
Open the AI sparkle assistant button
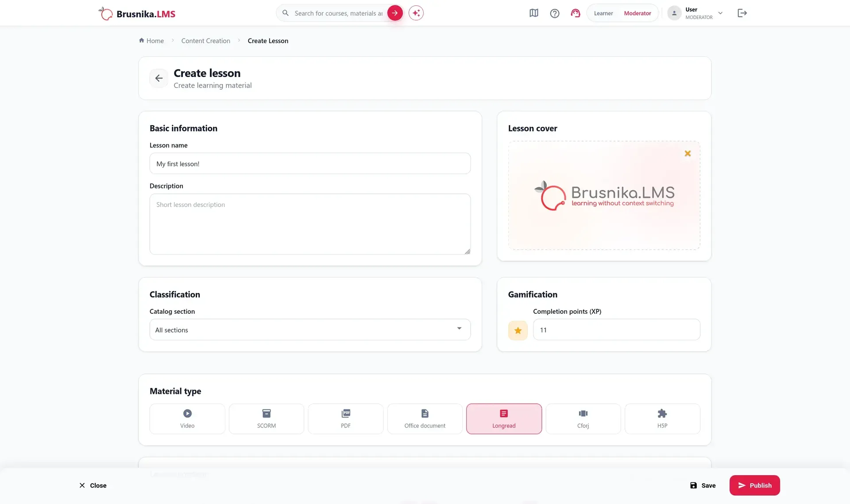(416, 13)
